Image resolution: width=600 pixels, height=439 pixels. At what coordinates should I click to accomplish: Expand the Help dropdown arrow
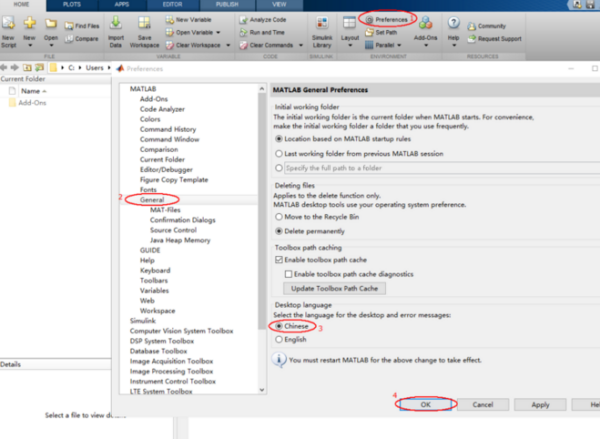coord(454,46)
